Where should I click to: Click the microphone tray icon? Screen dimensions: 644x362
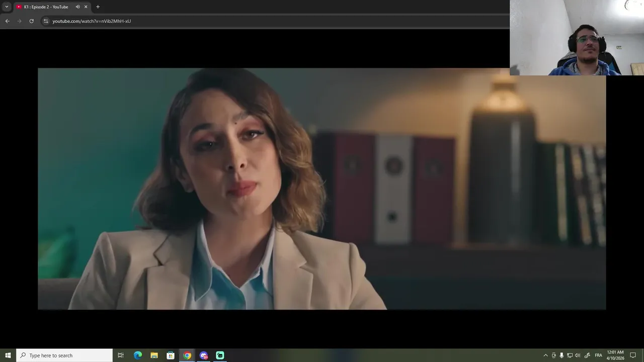tap(561, 355)
